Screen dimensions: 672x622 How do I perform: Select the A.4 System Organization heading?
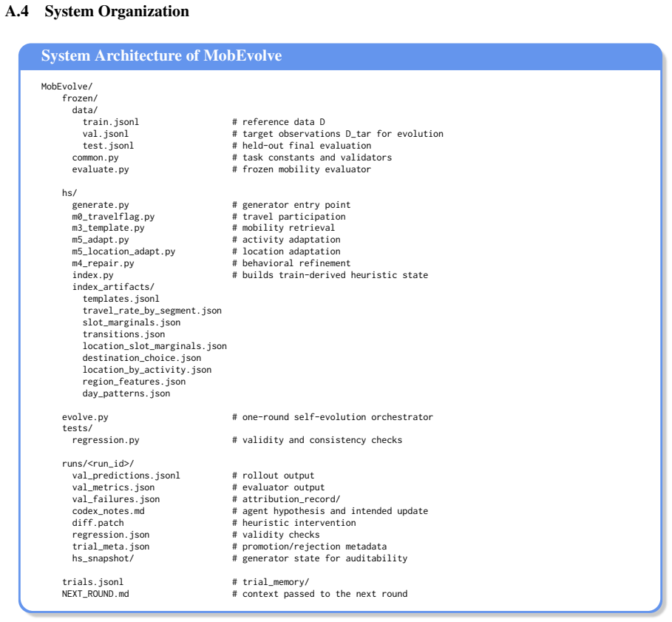coord(98,11)
